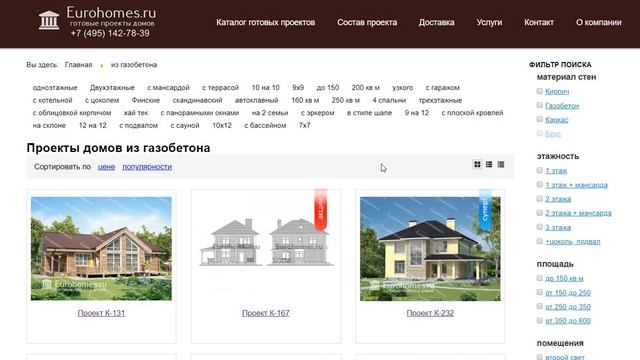This screenshot has width=640, height=360.
Task: Open Услуги menu item
Action: point(489,22)
